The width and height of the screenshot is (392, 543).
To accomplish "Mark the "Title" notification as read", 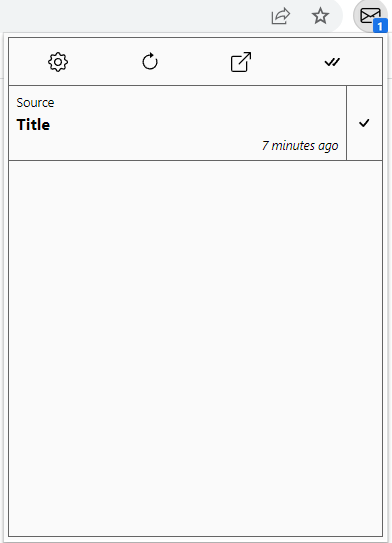I will pos(364,123).
